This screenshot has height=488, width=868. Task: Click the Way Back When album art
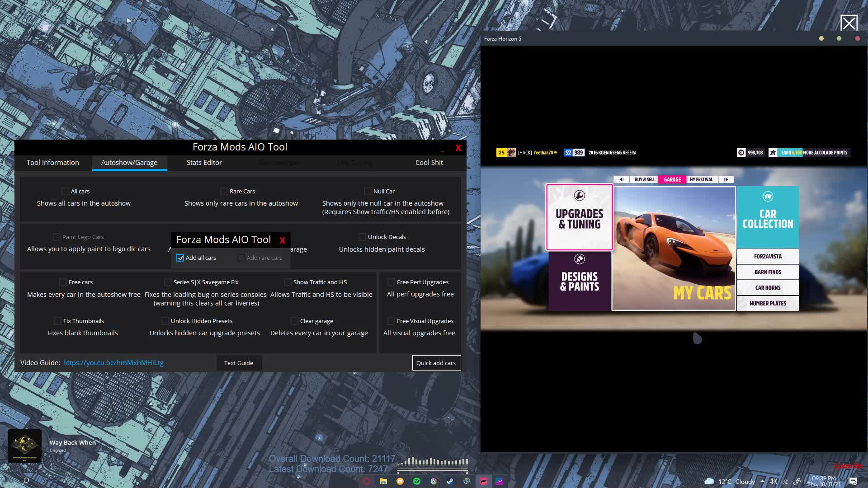pyautogui.click(x=24, y=446)
